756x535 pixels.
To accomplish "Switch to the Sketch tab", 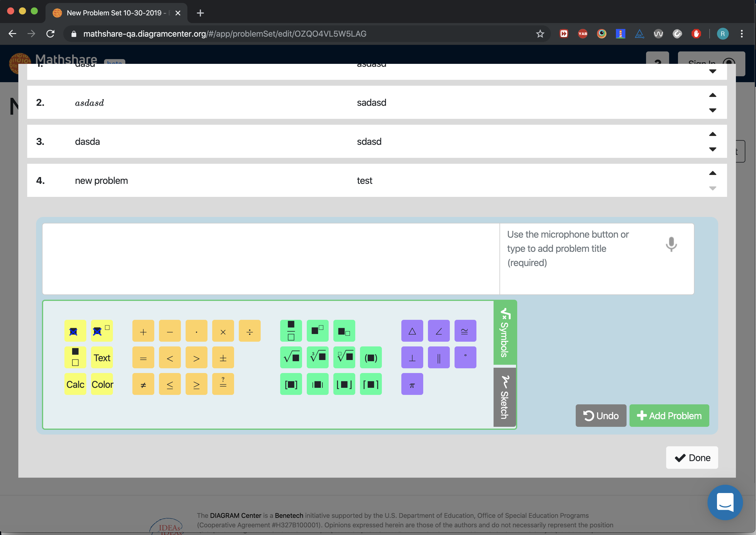I will tap(505, 397).
